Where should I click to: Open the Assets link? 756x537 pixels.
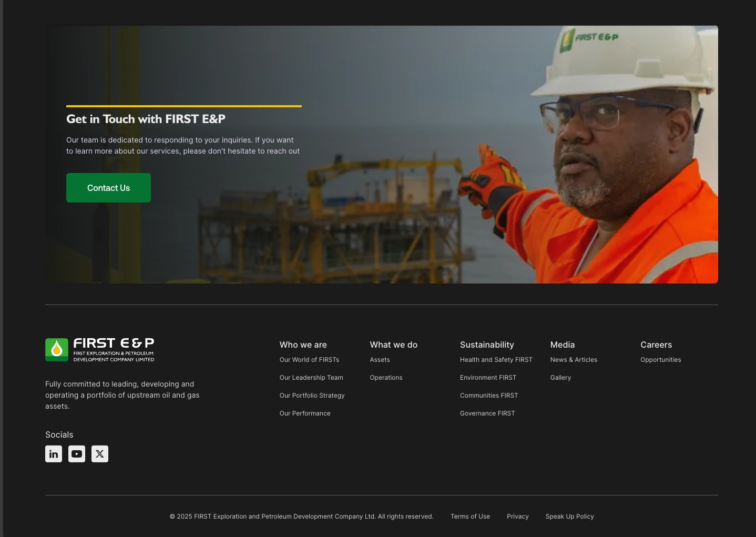click(380, 360)
